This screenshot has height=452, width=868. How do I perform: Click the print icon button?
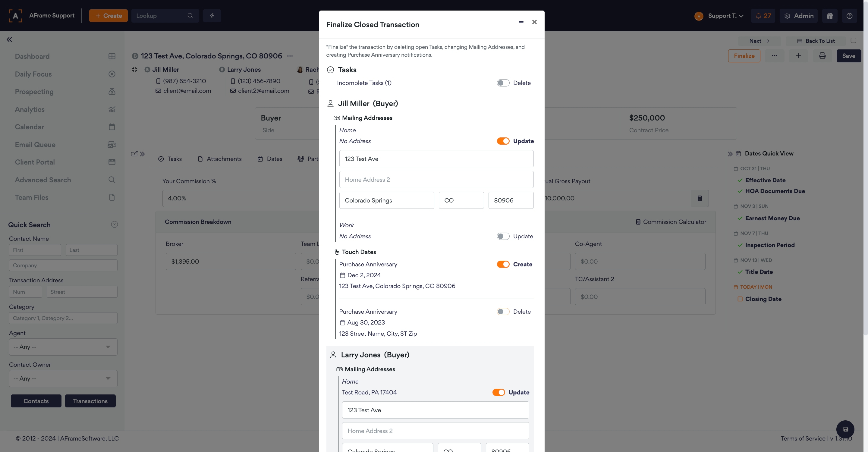[x=822, y=56]
